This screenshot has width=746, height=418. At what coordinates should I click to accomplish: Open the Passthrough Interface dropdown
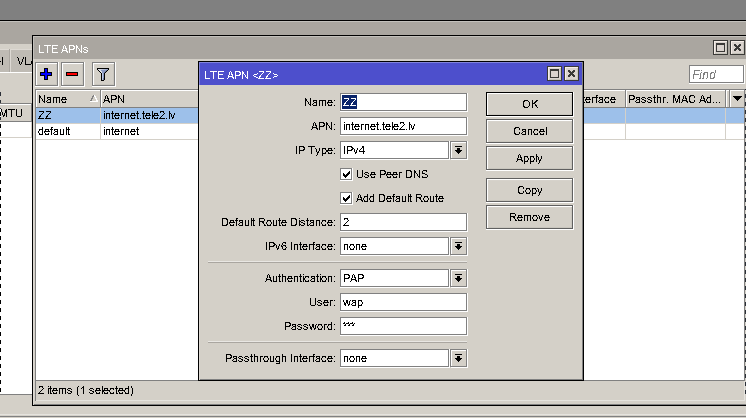(458, 358)
